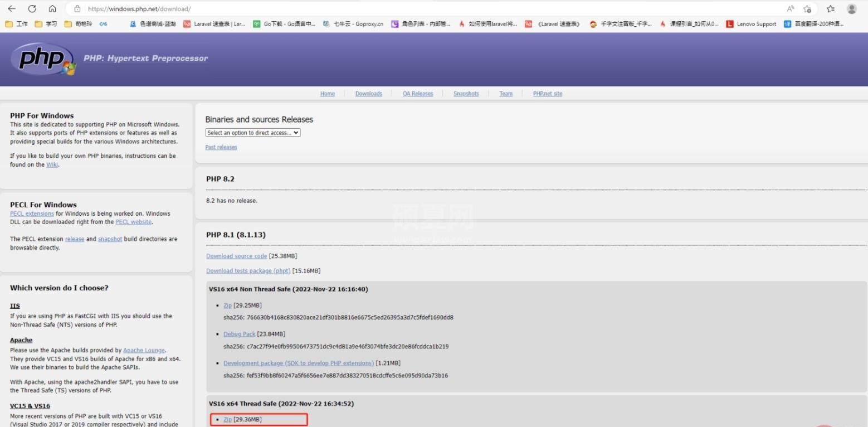Click sha256 hash starting with 766630b4

point(338,317)
